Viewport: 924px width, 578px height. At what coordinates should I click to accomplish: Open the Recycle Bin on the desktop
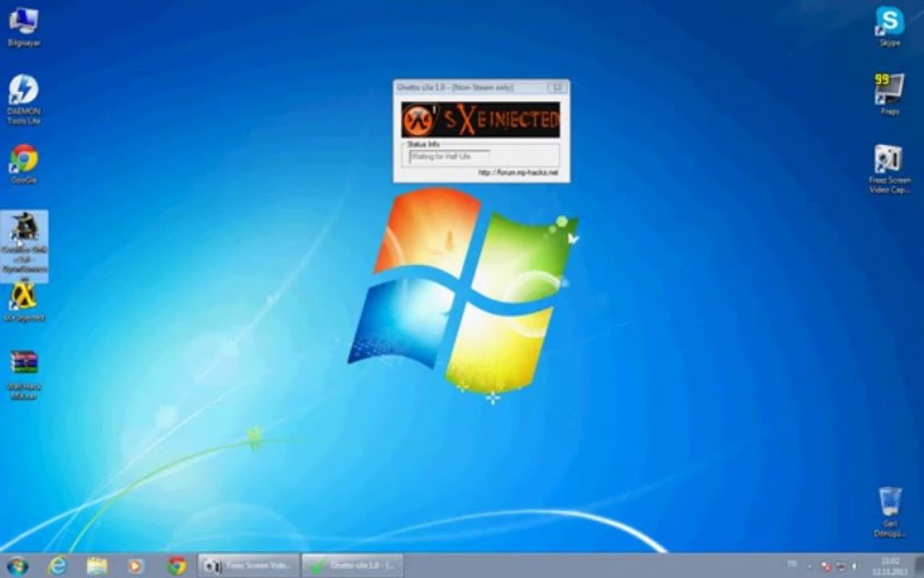point(890,511)
